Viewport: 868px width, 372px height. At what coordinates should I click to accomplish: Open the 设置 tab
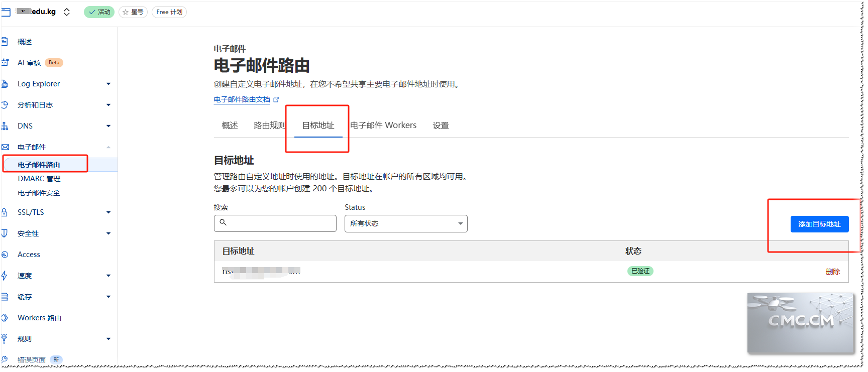pyautogui.click(x=441, y=125)
